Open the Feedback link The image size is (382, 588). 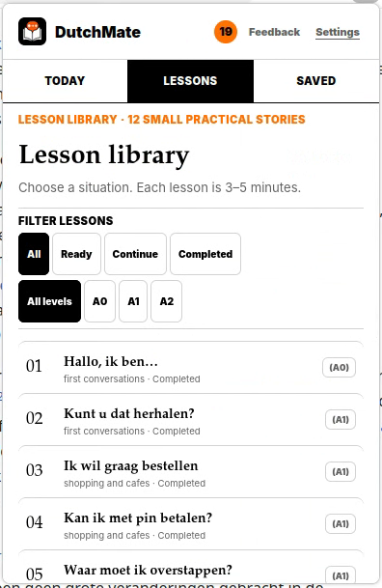pos(274,32)
